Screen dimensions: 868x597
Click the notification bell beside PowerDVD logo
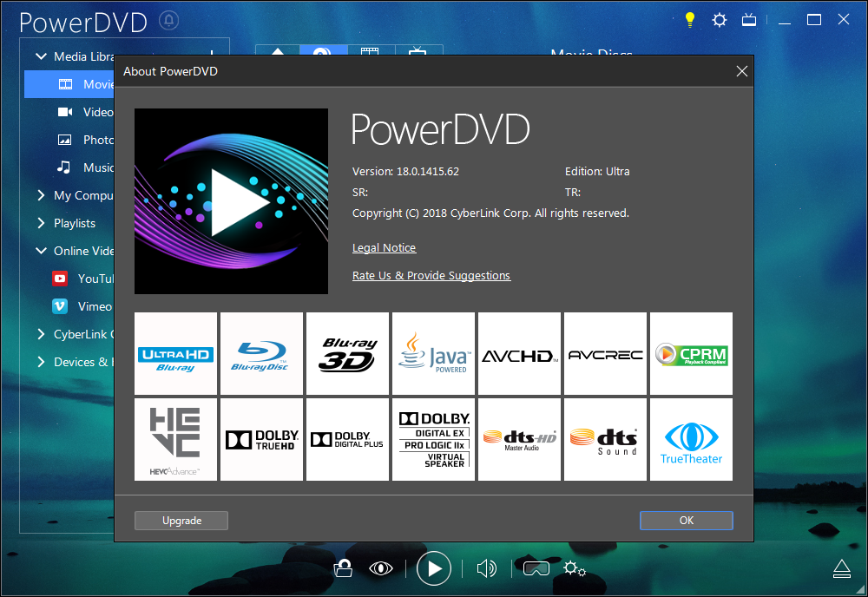tap(169, 21)
